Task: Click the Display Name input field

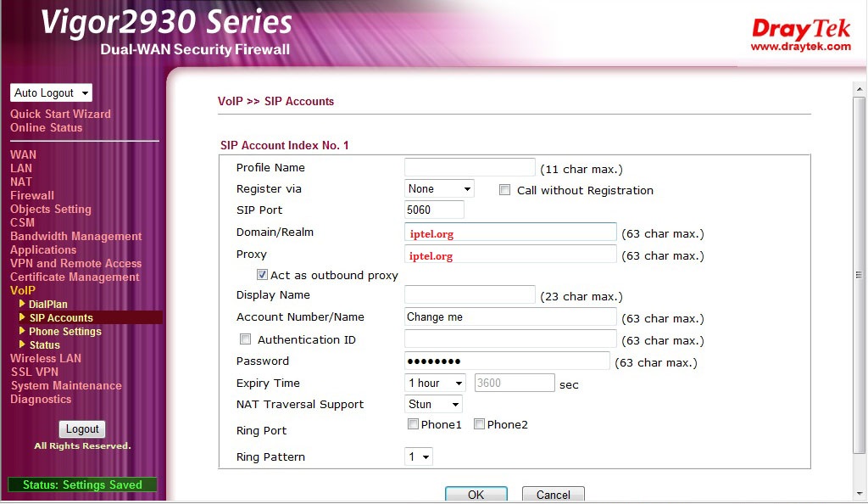Action: tap(470, 294)
